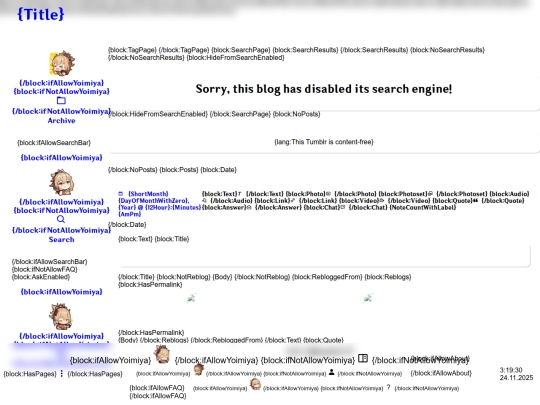Viewport: 540px width, 405px height.
Task: Click the person silhouette icon
Action: (x=332, y=372)
